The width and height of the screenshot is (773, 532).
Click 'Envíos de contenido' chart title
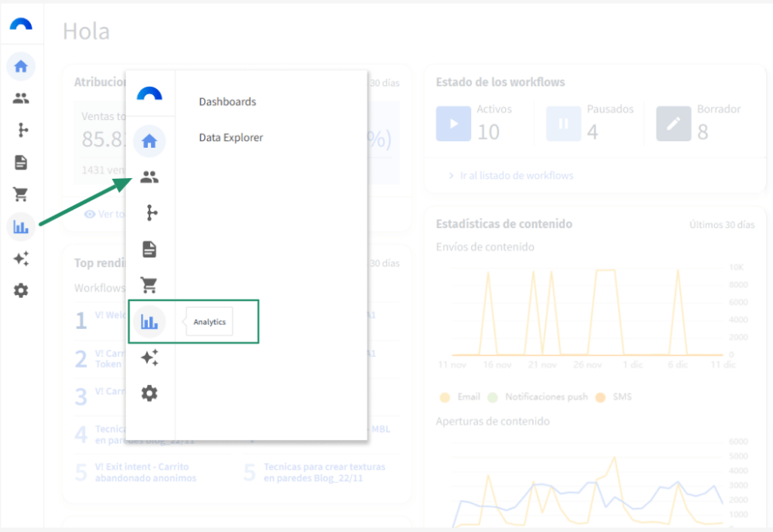pos(485,247)
